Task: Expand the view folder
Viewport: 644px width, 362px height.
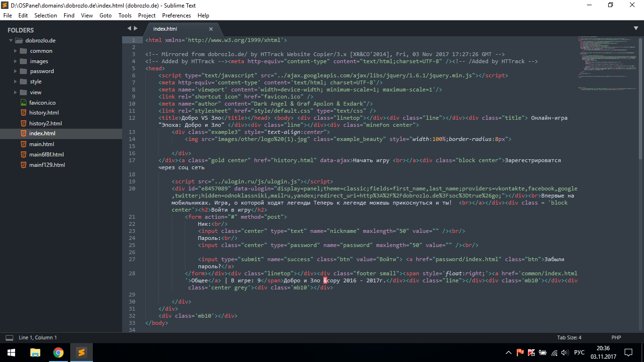Action: point(16,92)
